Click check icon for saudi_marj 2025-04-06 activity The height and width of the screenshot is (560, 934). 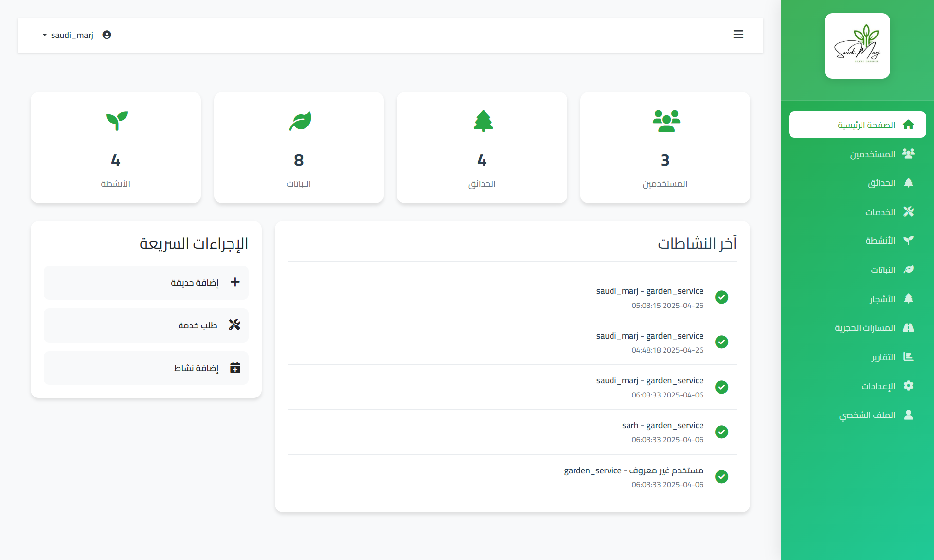pos(721,387)
